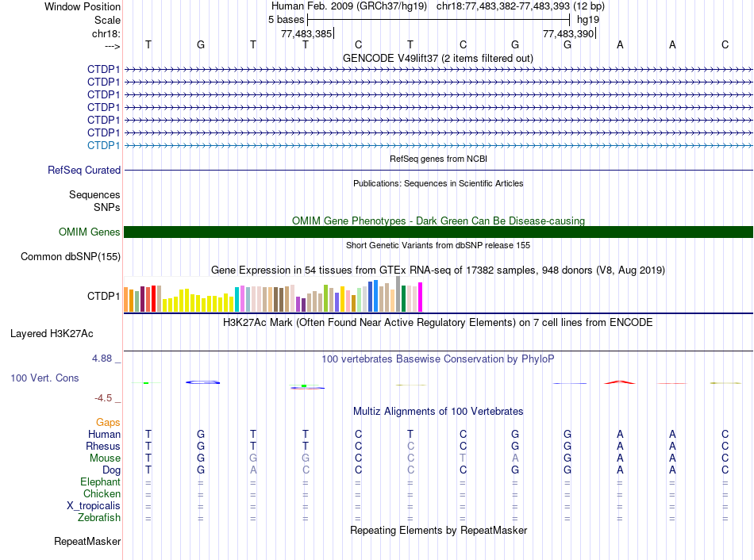The height and width of the screenshot is (560, 754).
Task: Open the GTEx Gene Expression track title
Action: click(438, 270)
